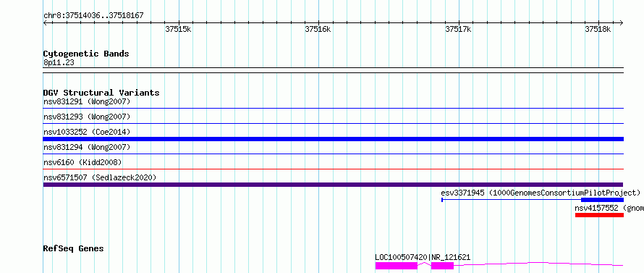Screen dimensions: 644x273
Task: Click the right arrowhead of the ruler
Action: (x=621, y=23)
